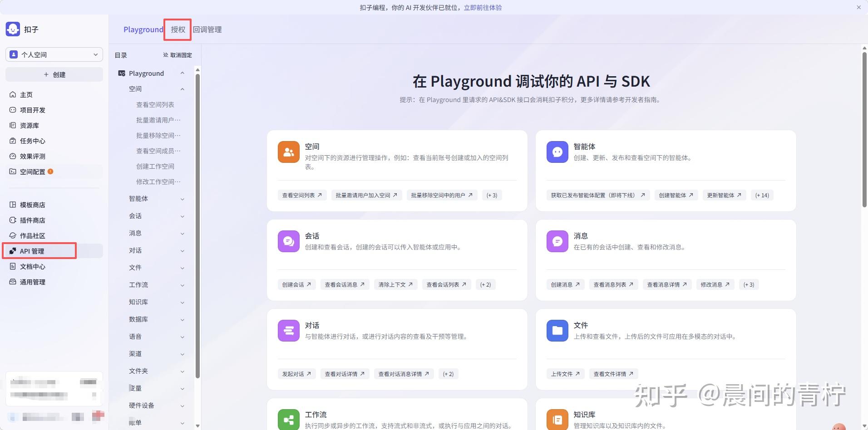Expand the 知识库 tree group

(x=182, y=302)
